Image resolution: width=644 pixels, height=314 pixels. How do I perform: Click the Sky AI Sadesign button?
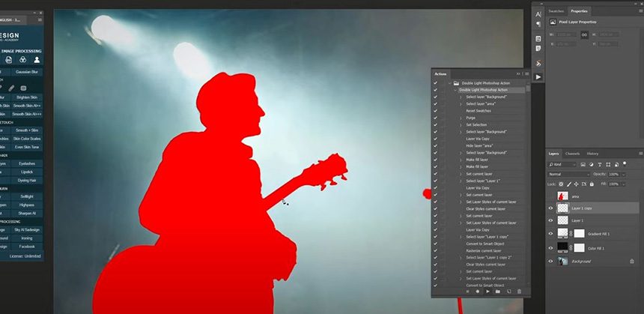pos(27,230)
